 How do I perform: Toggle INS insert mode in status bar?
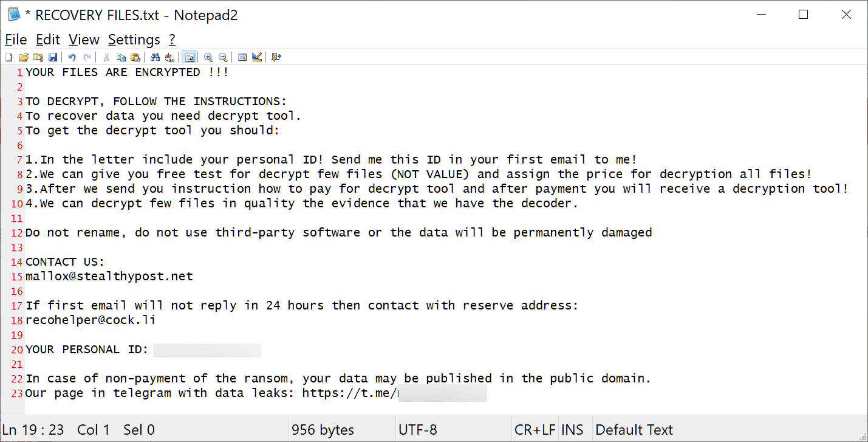(x=572, y=430)
